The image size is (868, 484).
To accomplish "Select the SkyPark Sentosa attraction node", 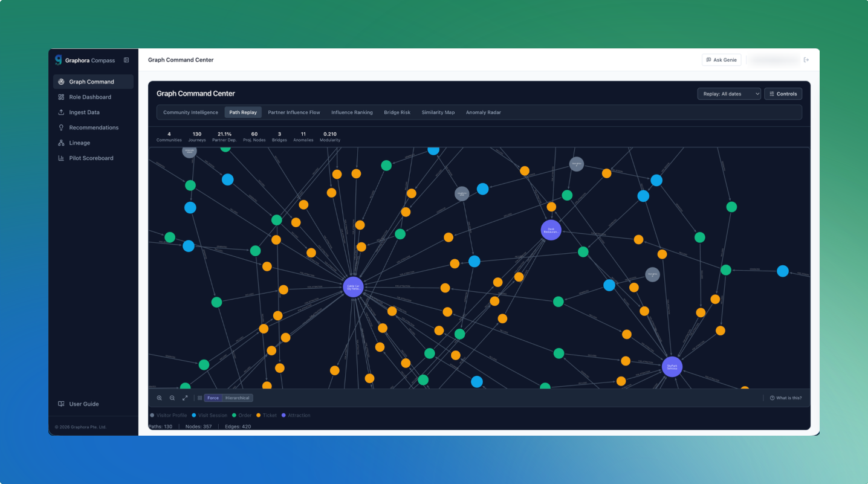I will pyautogui.click(x=672, y=367).
